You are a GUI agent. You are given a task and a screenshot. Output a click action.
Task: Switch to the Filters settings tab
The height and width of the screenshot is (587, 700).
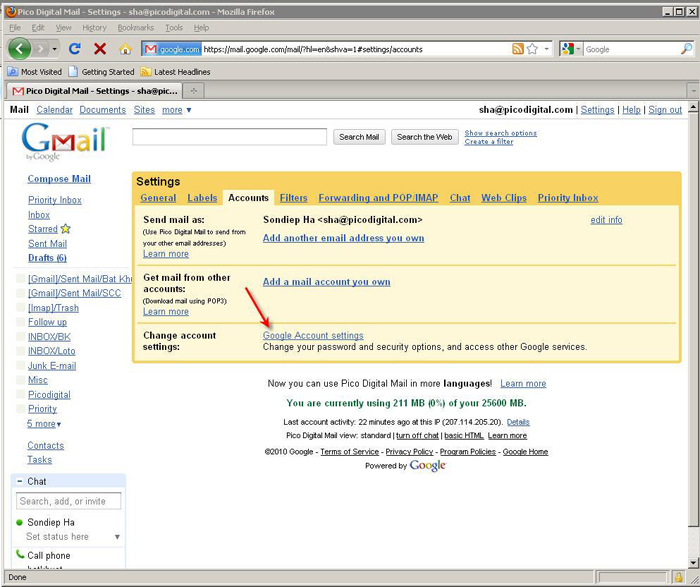[x=293, y=198]
